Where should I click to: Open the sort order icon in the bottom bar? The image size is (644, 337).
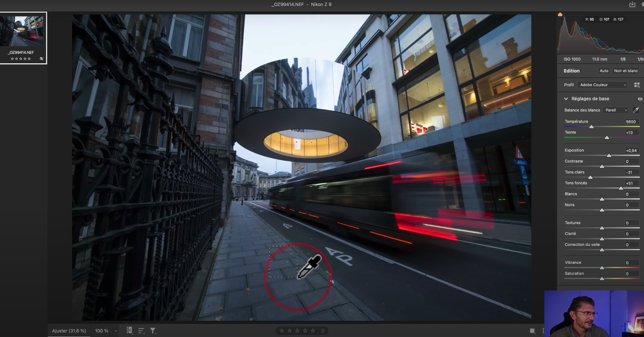141,331
